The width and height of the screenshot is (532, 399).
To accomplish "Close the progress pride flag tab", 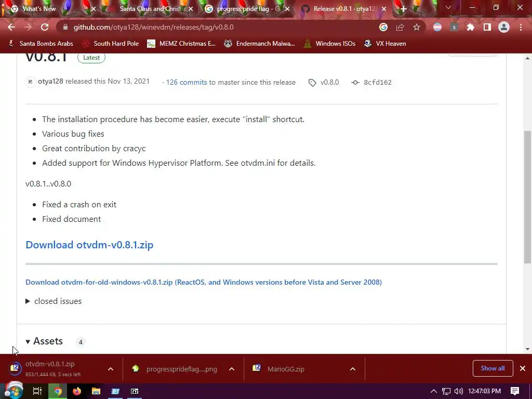I will (x=287, y=9).
